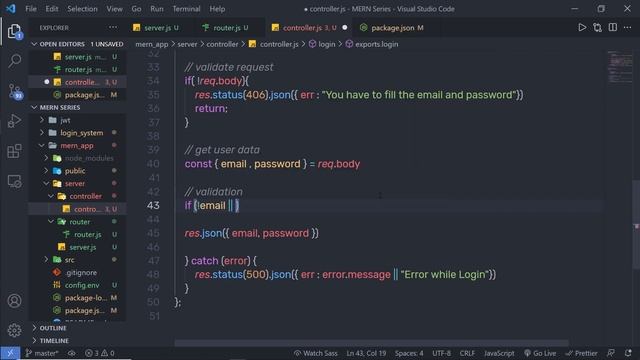Open the errors and warnings indicator
Screen dimensions: 640x360
point(100,353)
